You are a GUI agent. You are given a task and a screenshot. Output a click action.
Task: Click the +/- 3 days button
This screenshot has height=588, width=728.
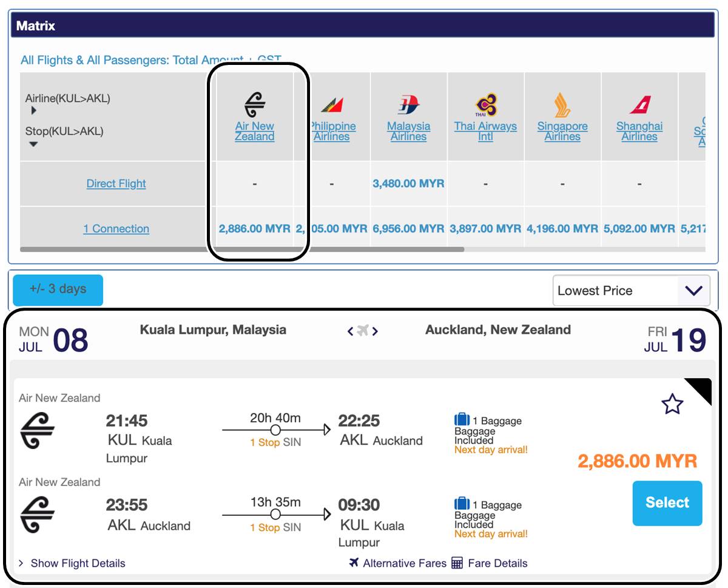pos(58,289)
